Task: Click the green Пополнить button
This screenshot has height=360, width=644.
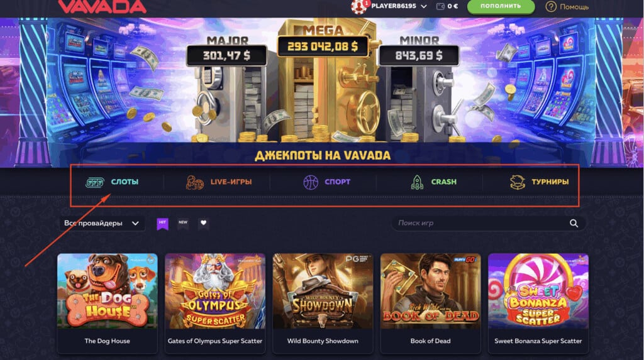Action: coord(501,6)
